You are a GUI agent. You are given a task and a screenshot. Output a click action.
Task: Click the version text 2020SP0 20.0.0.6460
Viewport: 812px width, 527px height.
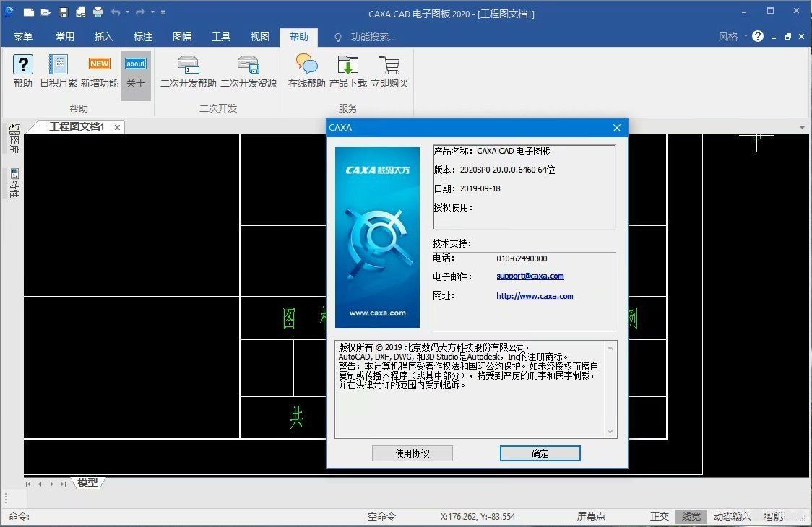click(507, 170)
